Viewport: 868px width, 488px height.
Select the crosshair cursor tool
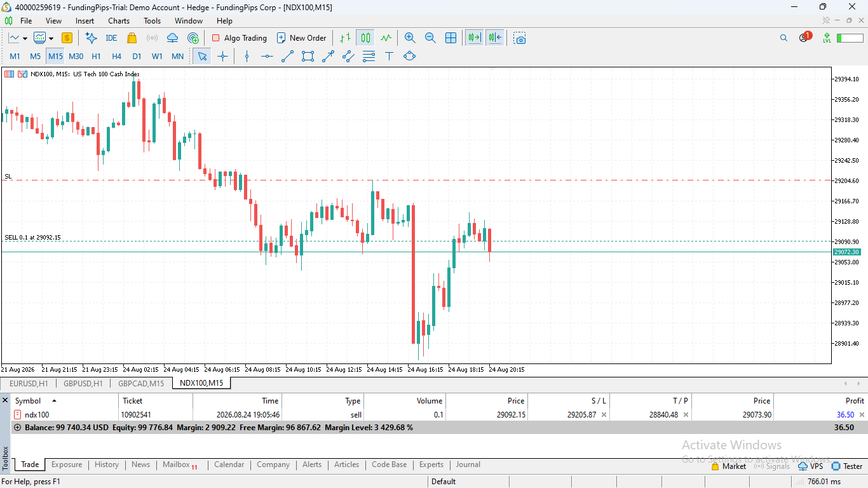222,56
